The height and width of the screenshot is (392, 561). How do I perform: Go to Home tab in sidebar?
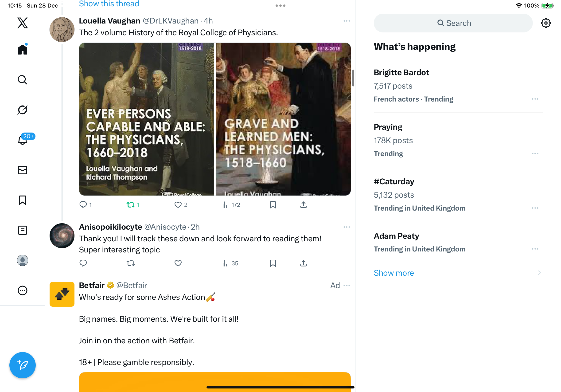[23, 50]
